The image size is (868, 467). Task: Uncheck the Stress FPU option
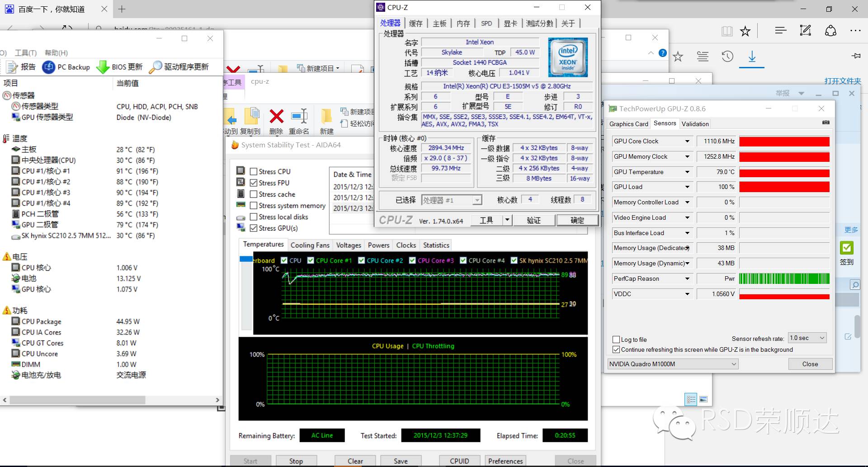[254, 183]
